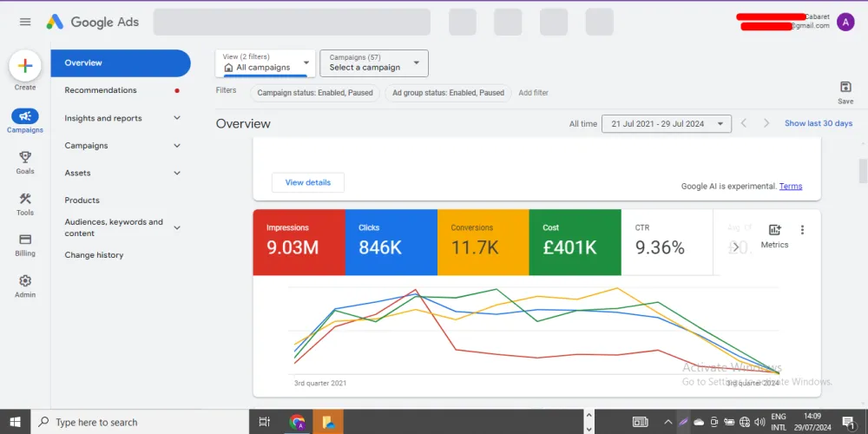
Task: Open File Explorer taskbar icon
Action: pos(328,423)
